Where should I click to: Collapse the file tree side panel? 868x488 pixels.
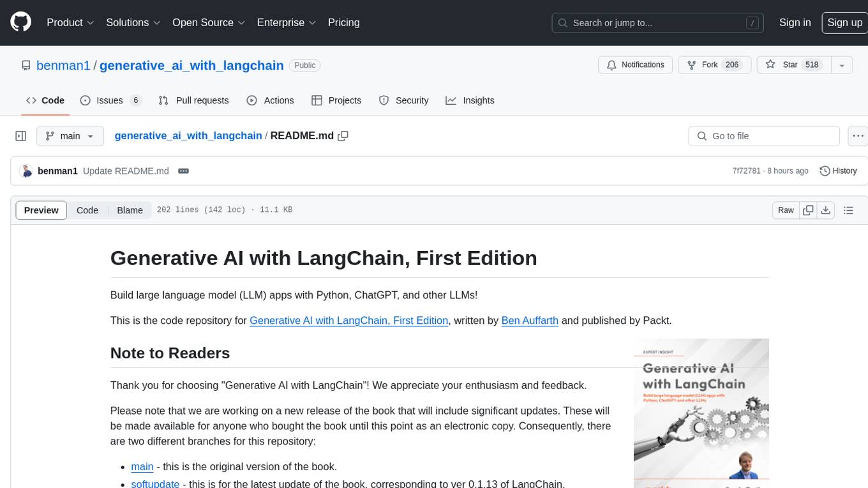(x=21, y=136)
